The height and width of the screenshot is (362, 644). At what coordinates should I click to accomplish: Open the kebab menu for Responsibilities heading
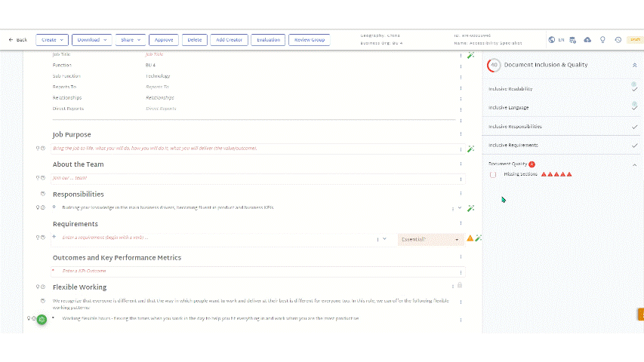(461, 193)
